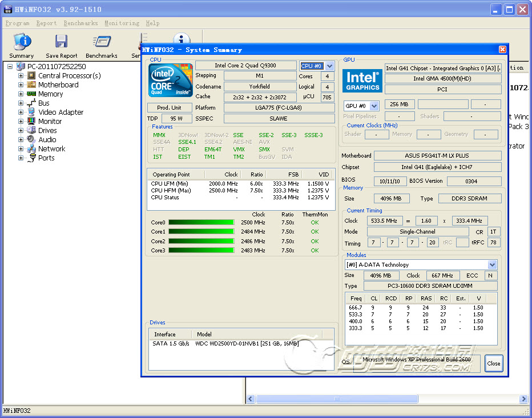Open the GPU #0 selector dropdown

(374, 106)
